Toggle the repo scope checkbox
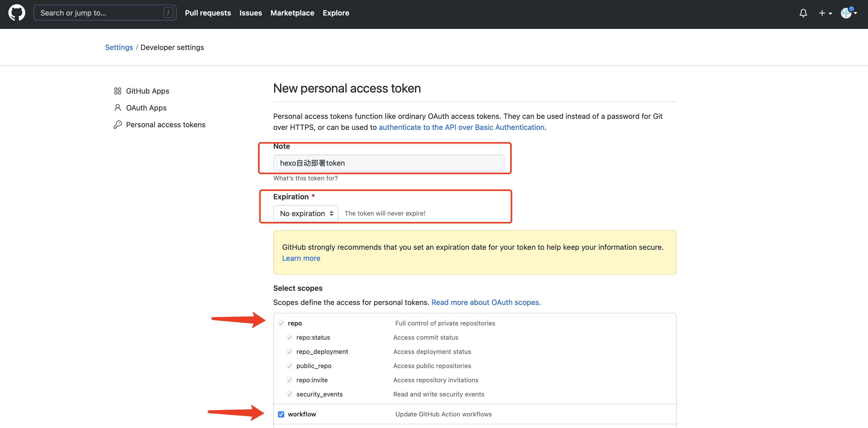This screenshot has width=868, height=428. (x=281, y=323)
